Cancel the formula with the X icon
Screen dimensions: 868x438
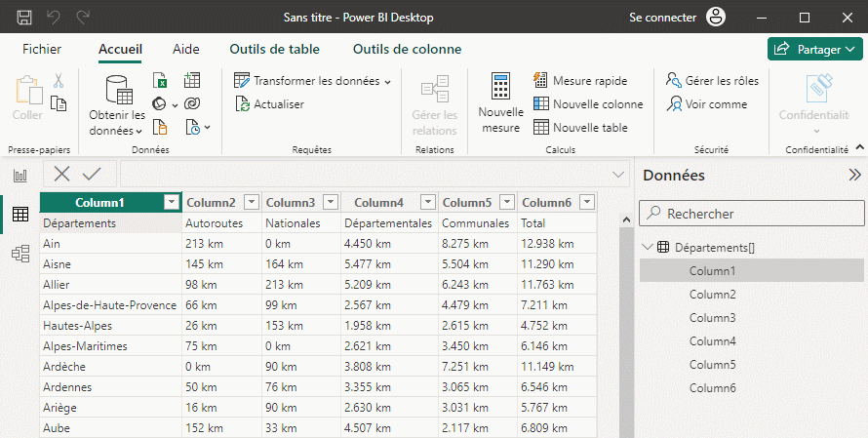pyautogui.click(x=62, y=174)
